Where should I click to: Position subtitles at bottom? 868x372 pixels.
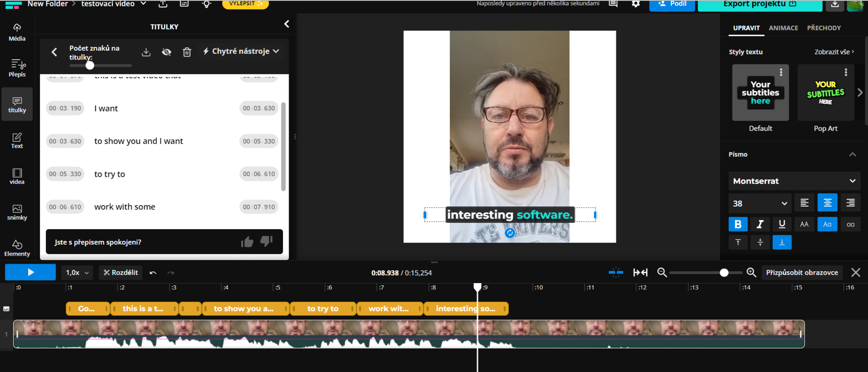coord(782,242)
